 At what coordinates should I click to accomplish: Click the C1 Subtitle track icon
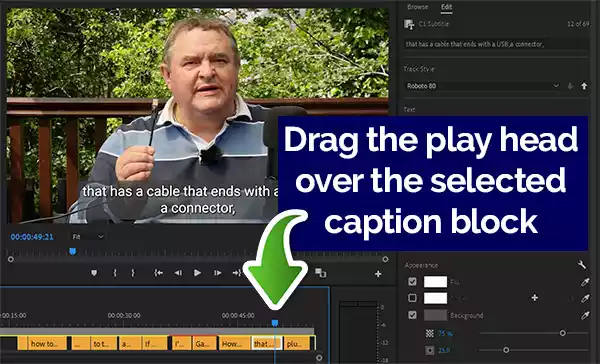409,24
